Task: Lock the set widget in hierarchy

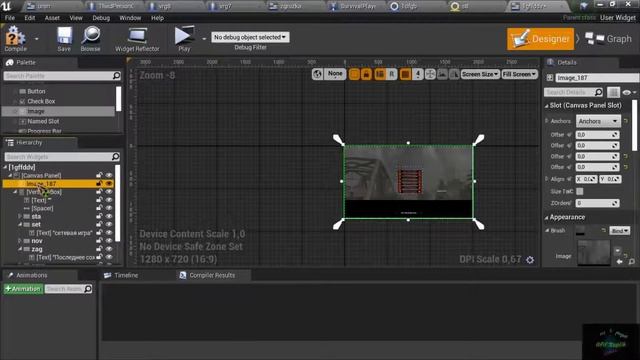Action: (x=99, y=224)
